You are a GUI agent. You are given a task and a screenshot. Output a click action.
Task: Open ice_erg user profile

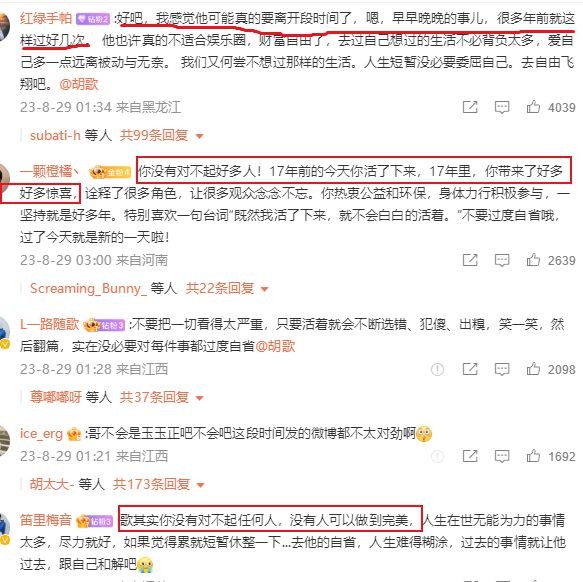41,434
